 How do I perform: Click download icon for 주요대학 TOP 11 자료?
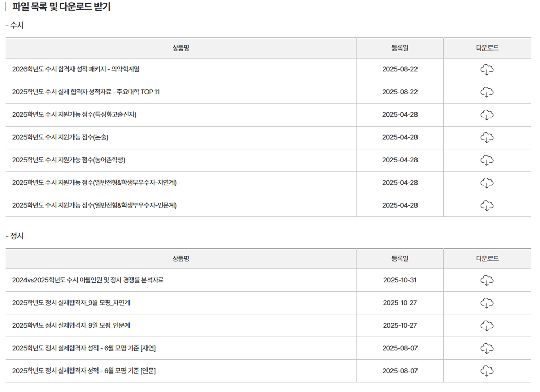point(487,92)
